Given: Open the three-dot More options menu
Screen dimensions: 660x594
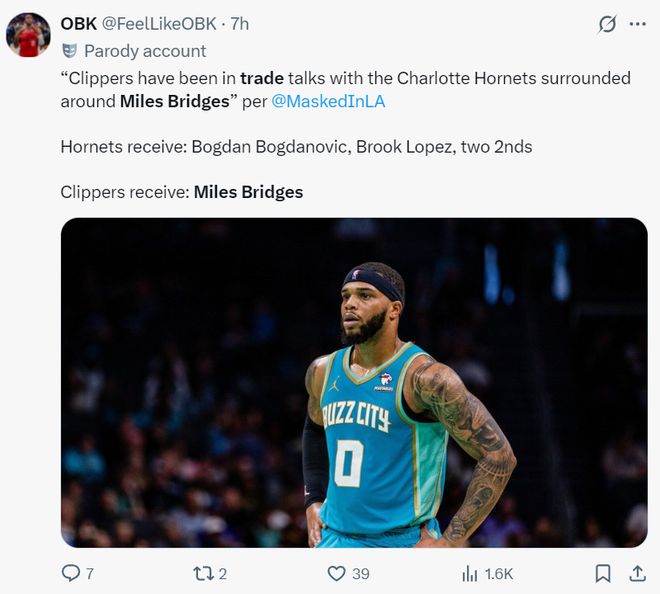Looking at the screenshot, I should [638, 24].
